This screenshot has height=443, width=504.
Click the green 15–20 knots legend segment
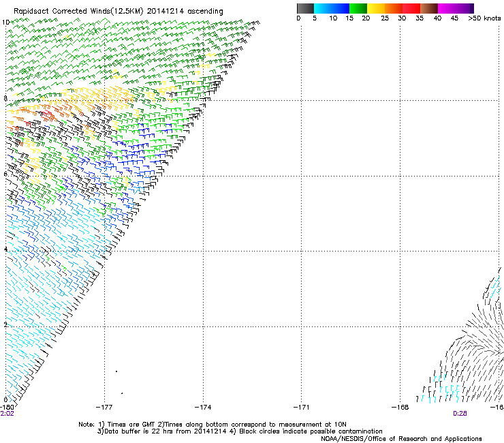[x=358, y=8]
